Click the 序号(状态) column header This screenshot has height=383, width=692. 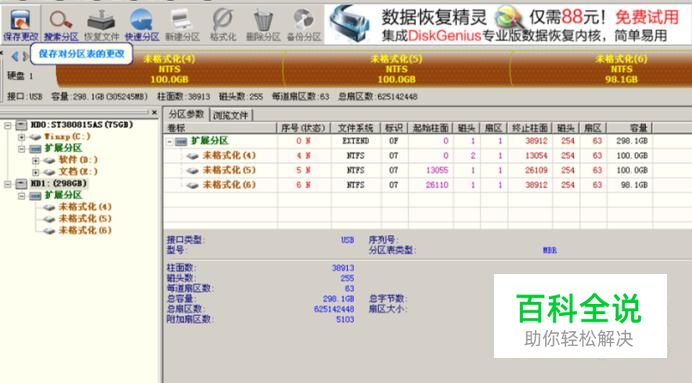click(304, 128)
